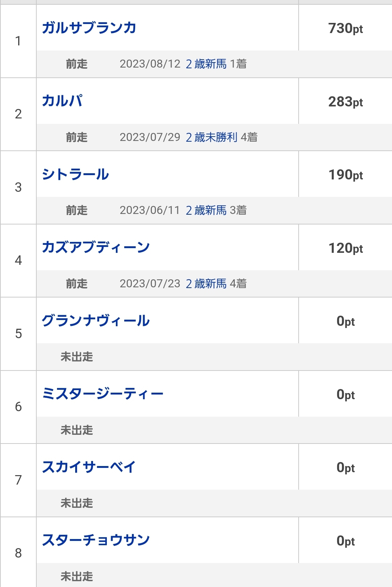The height and width of the screenshot is (587, 392).
Task: Open horse カズアブディーン profile link
Action: (x=96, y=247)
